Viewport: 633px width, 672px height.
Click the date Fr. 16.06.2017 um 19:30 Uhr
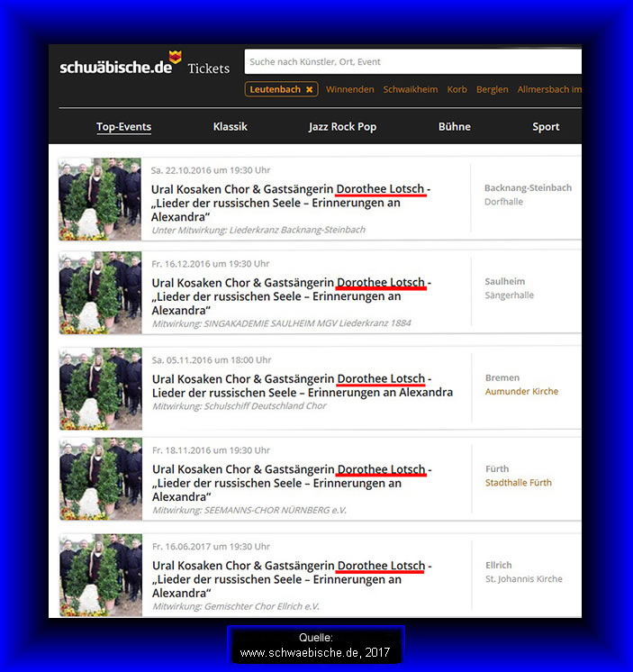[x=211, y=547]
